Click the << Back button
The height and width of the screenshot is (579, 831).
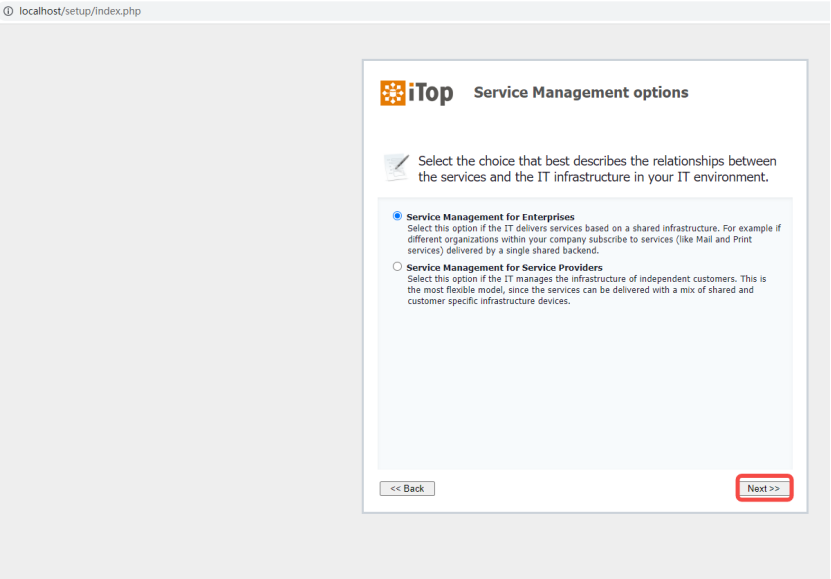[x=407, y=488]
